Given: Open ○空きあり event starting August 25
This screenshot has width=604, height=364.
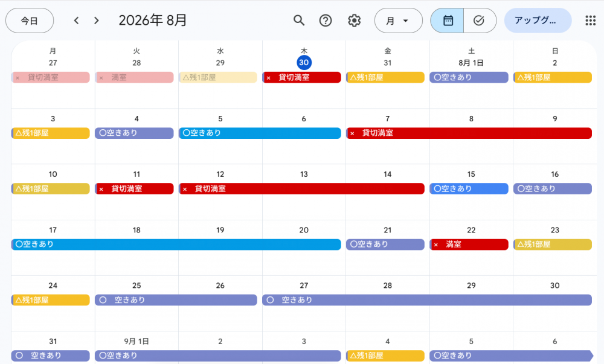Looking at the screenshot, I should (176, 300).
